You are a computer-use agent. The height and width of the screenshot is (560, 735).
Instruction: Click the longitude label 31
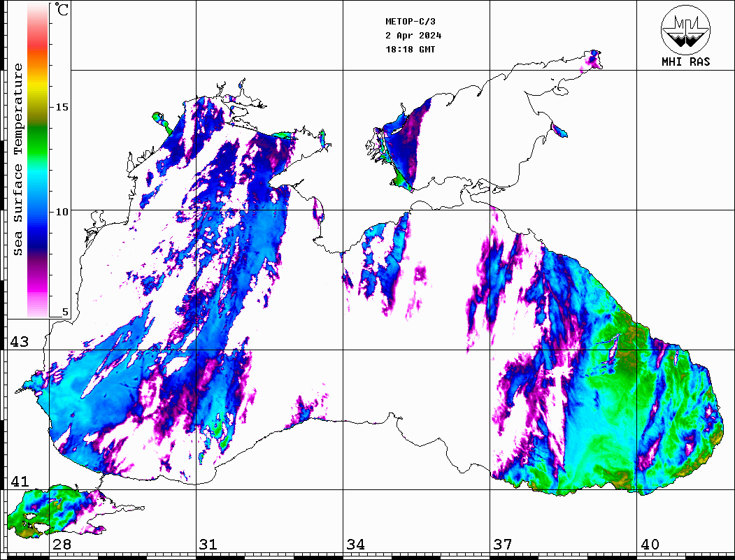[x=208, y=544]
